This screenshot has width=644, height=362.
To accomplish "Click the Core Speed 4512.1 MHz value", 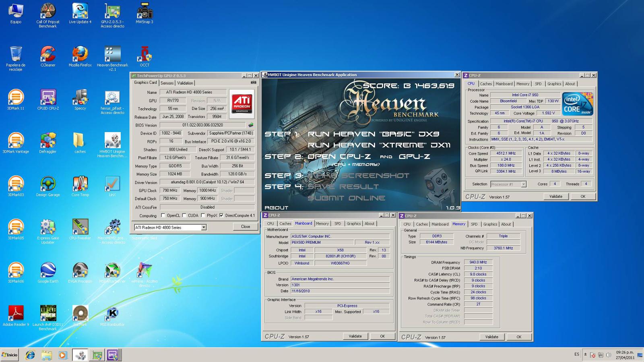I will (x=506, y=153).
